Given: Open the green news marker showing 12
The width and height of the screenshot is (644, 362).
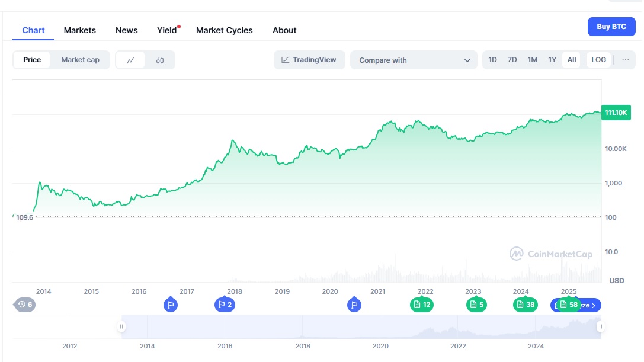Looking at the screenshot, I should (x=422, y=305).
